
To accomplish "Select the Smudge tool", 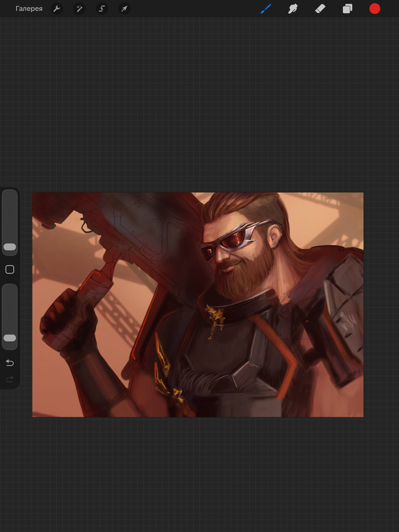I will point(293,9).
